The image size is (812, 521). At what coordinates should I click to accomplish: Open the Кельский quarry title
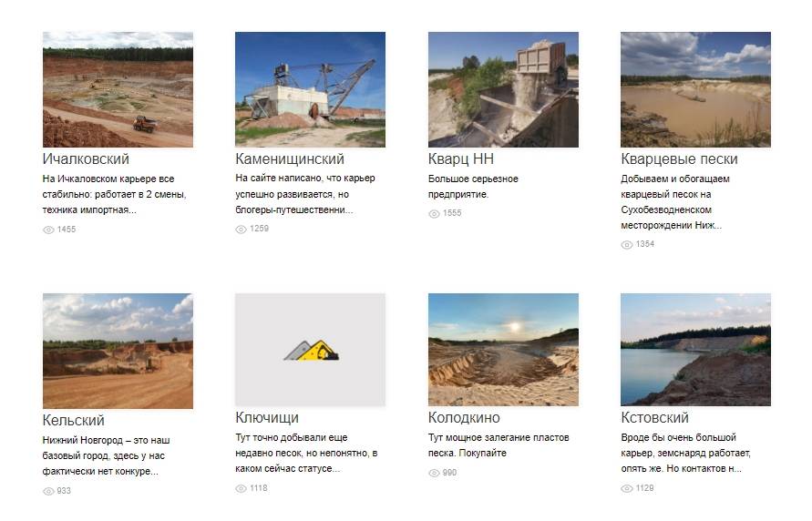click(74, 420)
